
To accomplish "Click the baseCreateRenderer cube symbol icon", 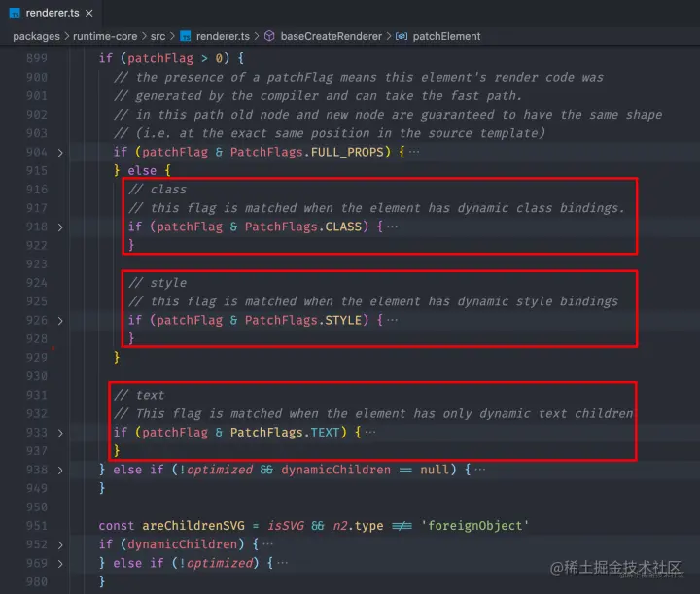I will coord(269,36).
